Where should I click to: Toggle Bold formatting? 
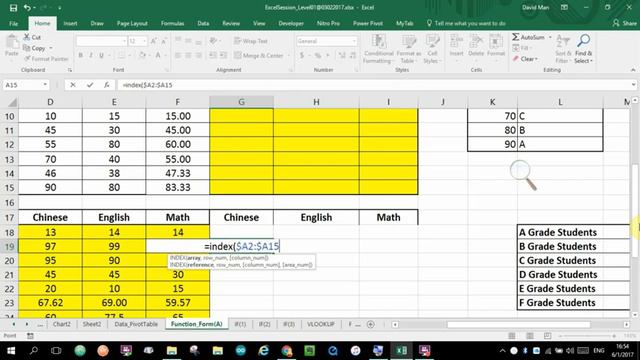[x=80, y=55]
